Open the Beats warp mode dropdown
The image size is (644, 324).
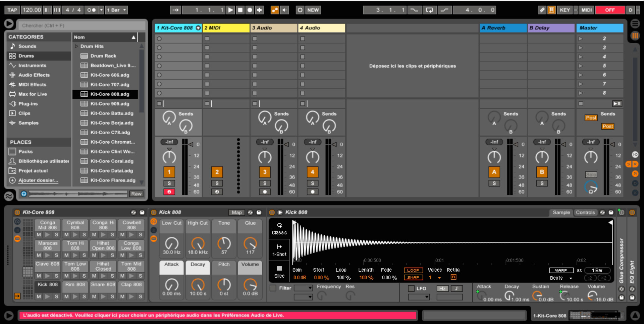pos(561,278)
